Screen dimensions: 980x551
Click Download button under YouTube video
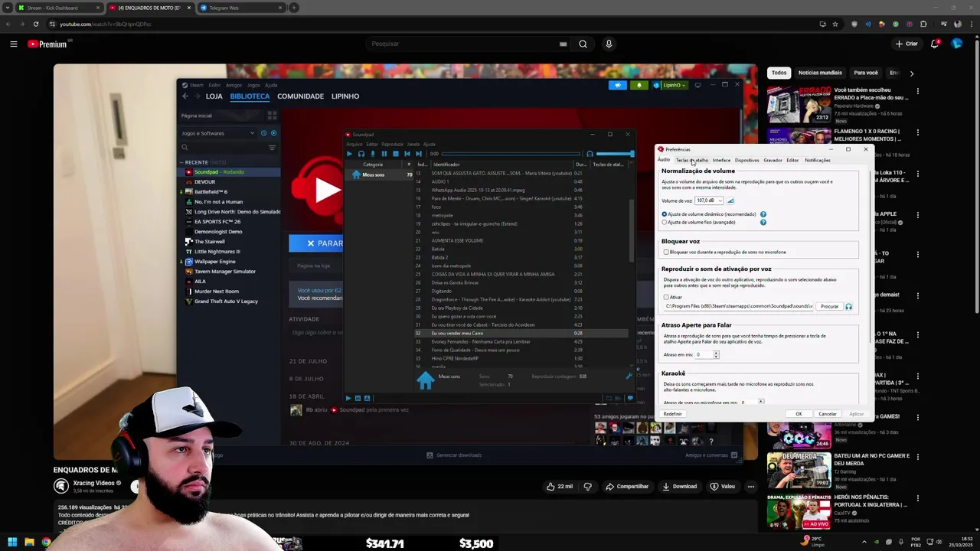(x=680, y=486)
